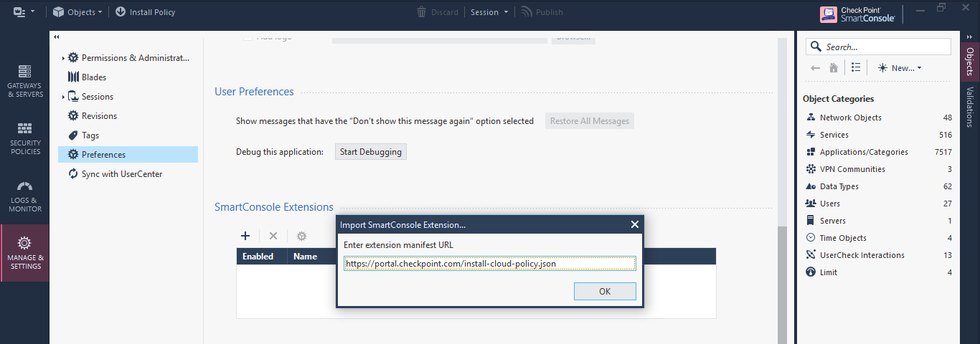This screenshot has height=344, width=980.
Task: Click the Name column header
Action: pos(306,256)
